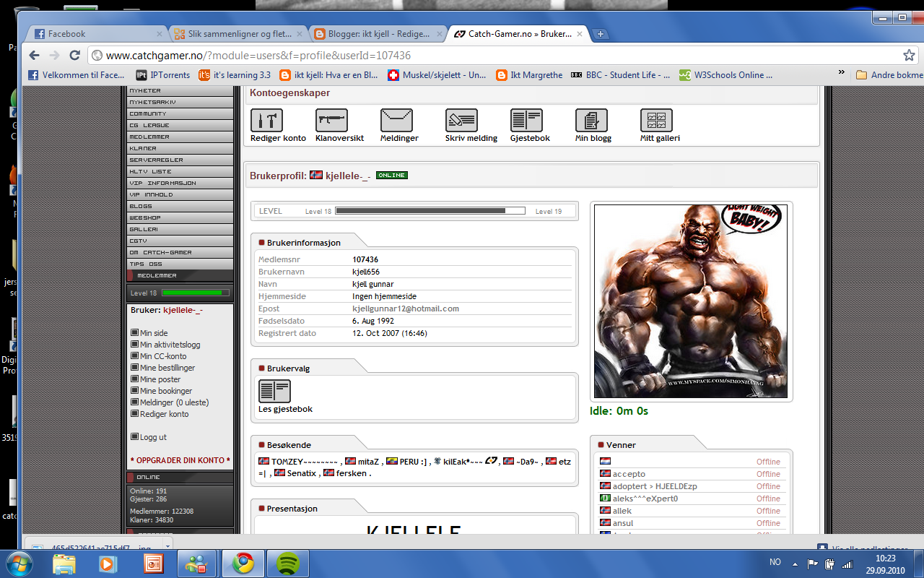The width and height of the screenshot is (924, 578).
Task: Click the Min aktivitetslogg link
Action: (170, 345)
